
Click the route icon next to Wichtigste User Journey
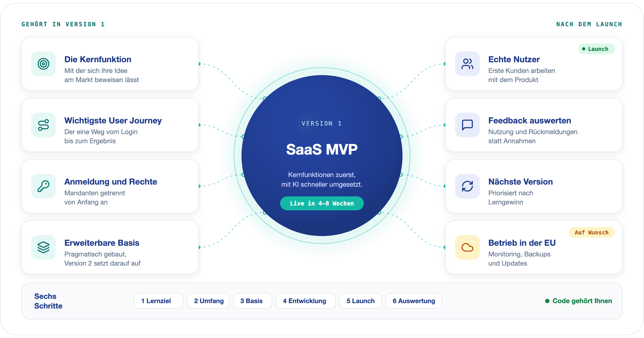pos(43,125)
